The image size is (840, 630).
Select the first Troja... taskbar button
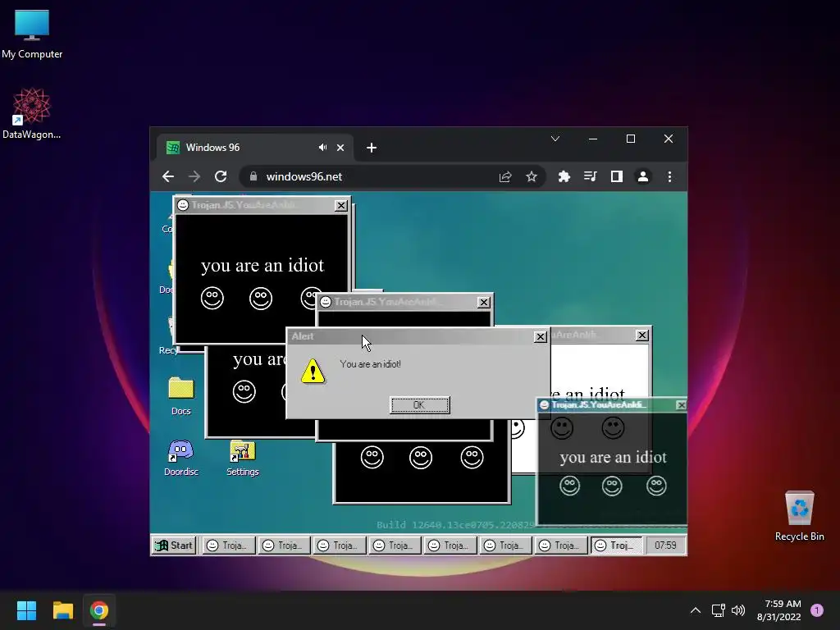coord(228,546)
